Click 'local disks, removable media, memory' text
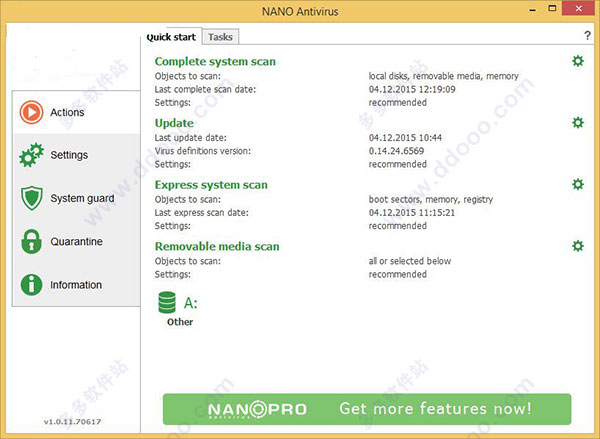 [443, 76]
